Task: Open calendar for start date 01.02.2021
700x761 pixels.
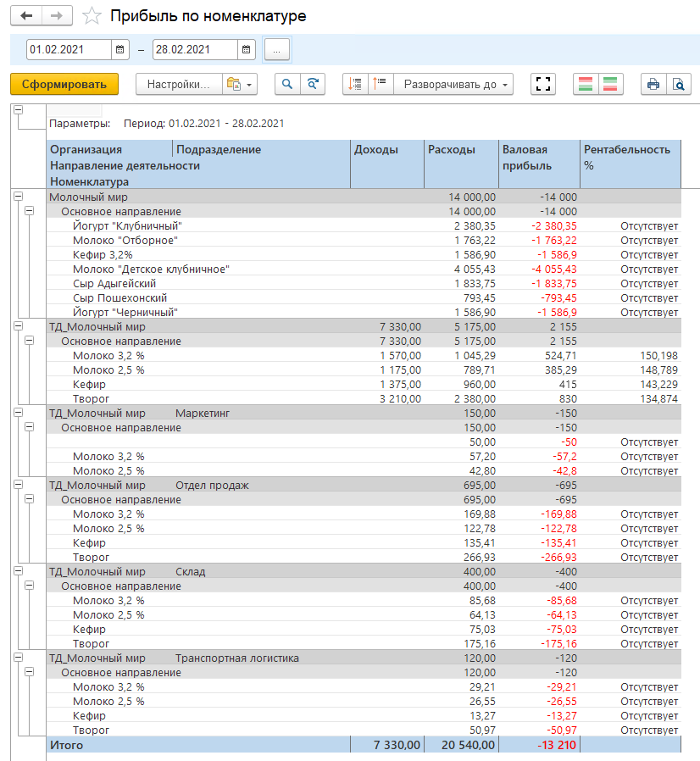Action: [120, 50]
